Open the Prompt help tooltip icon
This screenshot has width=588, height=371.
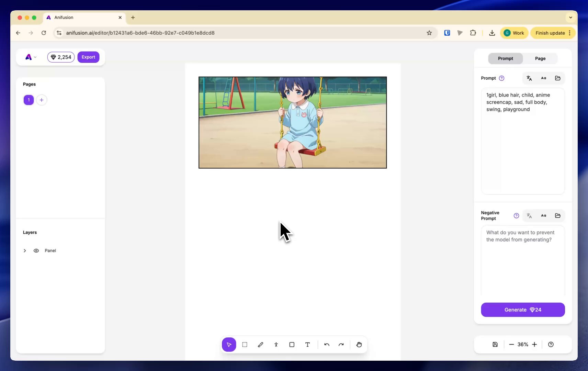click(501, 78)
